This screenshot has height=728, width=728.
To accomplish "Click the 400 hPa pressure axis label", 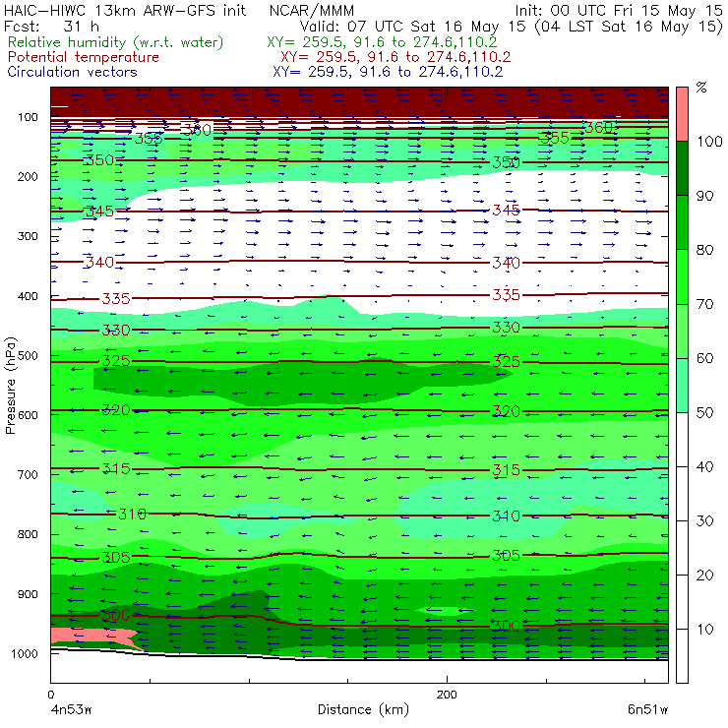I will (x=28, y=296).
